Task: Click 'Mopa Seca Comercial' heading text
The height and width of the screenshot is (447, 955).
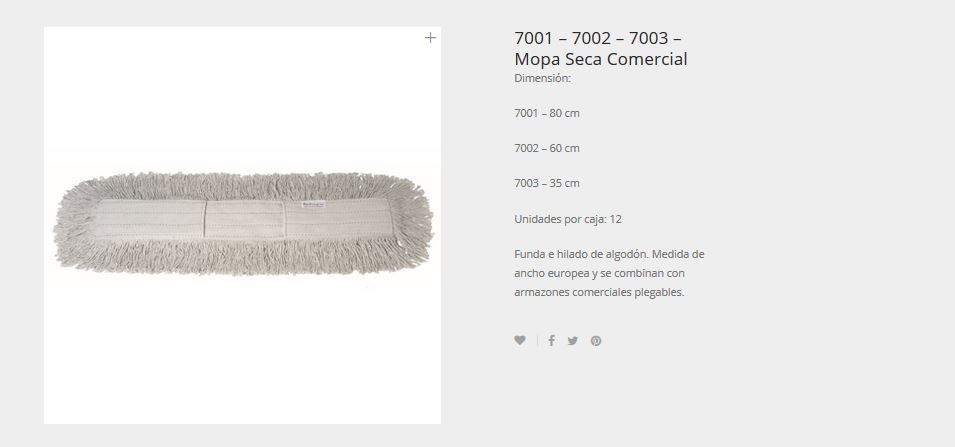Action: point(601,59)
